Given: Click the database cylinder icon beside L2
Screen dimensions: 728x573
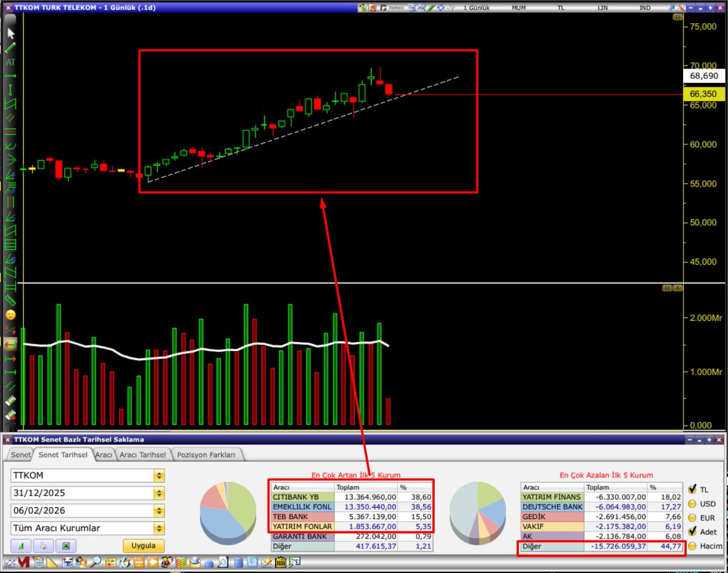Looking at the screenshot, I should pyautogui.click(x=239, y=562).
